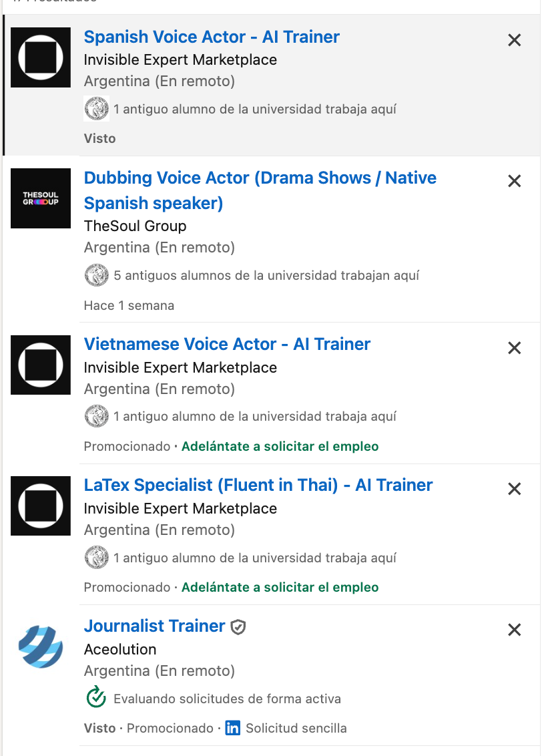
Task: Open Spanish Voice Actor - AI Trainer job
Action: (212, 37)
